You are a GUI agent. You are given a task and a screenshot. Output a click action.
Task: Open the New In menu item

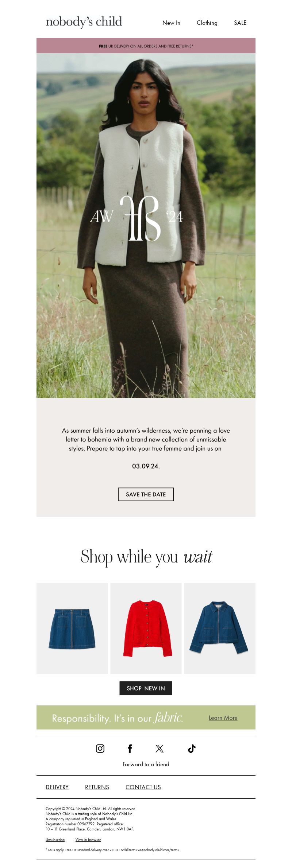(x=171, y=23)
